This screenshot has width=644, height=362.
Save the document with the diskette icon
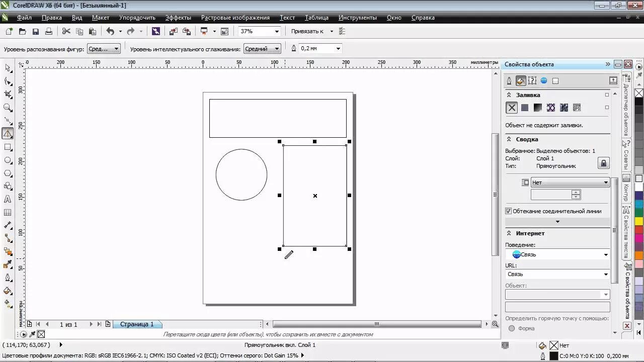[36, 31]
